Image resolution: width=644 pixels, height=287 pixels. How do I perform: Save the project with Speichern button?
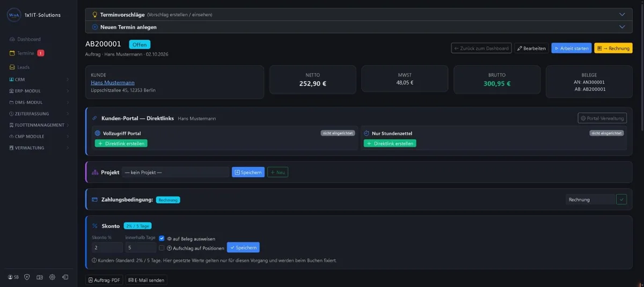[x=248, y=172]
